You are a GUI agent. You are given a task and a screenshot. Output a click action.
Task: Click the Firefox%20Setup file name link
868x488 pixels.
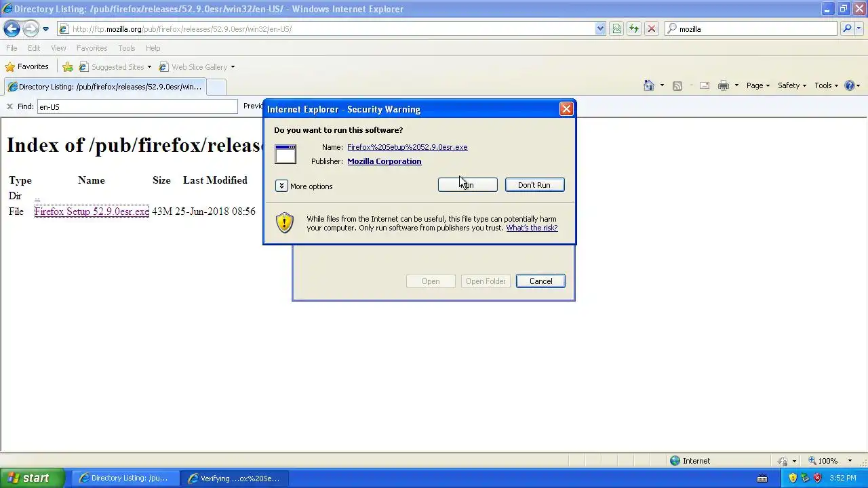(407, 147)
